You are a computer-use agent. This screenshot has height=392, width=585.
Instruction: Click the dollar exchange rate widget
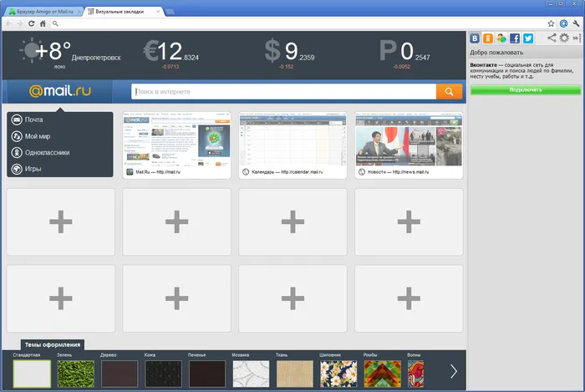[289, 54]
